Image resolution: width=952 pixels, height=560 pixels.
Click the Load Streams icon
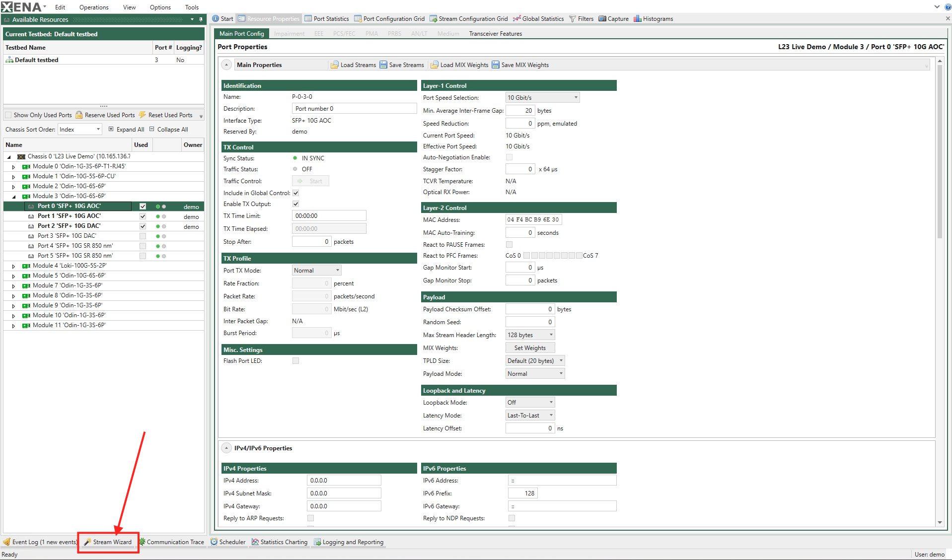pos(335,65)
